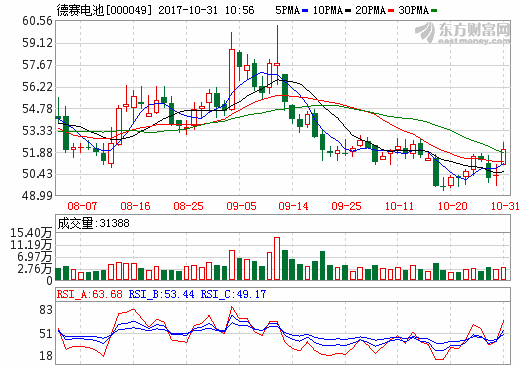The height and width of the screenshot is (365, 520).
Task: Click the red 20PMA color swatch
Action: click(391, 11)
